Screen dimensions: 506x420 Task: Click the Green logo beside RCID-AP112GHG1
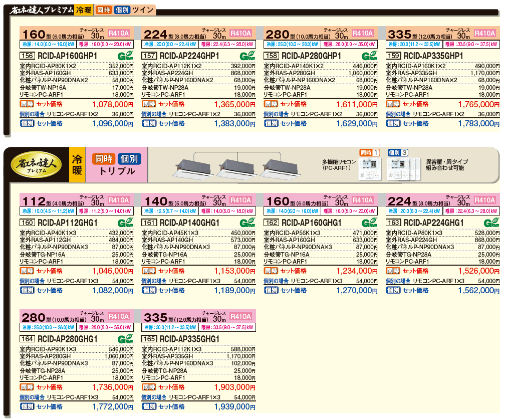click(126, 223)
